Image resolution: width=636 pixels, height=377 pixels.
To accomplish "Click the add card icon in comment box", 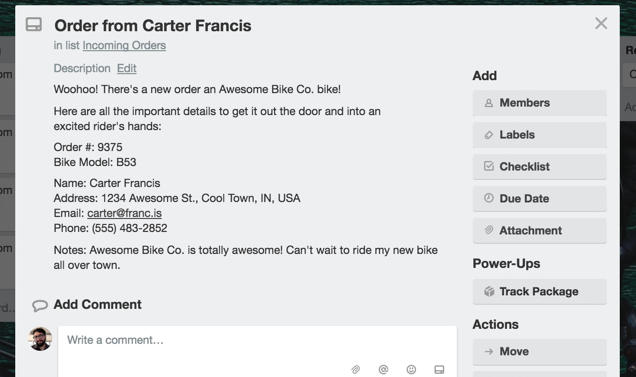I will 439,369.
